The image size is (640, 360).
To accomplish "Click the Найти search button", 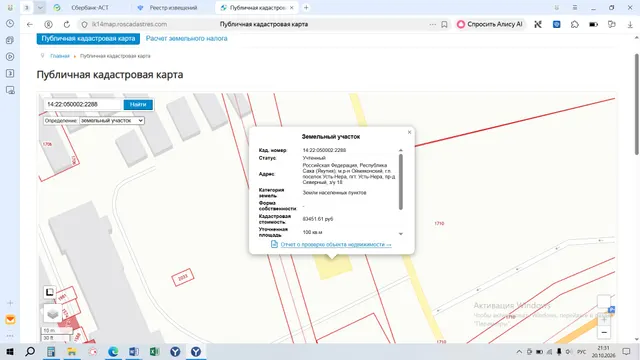I will [x=138, y=104].
